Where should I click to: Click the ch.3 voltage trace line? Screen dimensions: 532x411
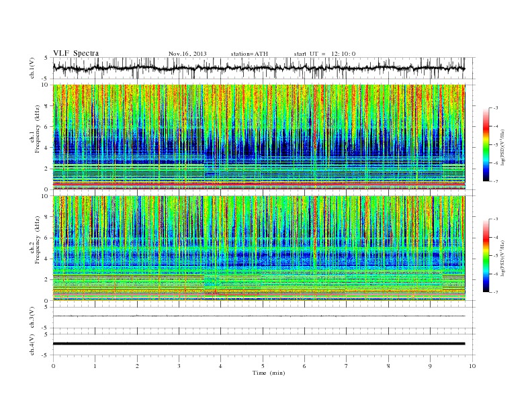[259, 316]
